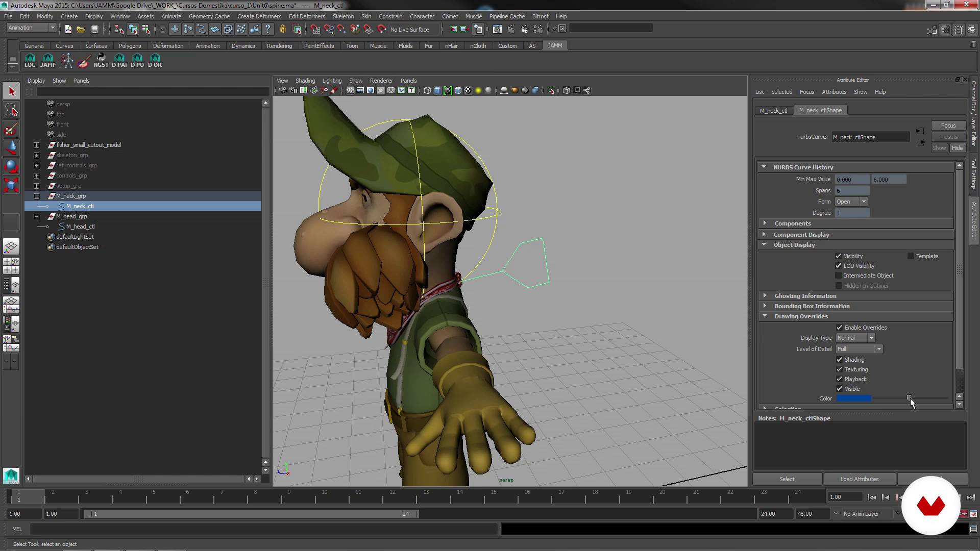Open the Level of Detail dropdown

point(859,349)
